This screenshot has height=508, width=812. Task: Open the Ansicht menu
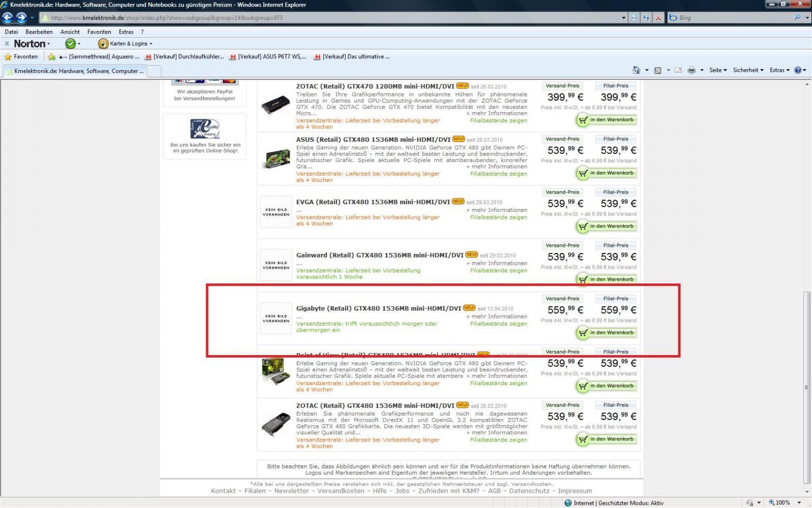(70, 31)
